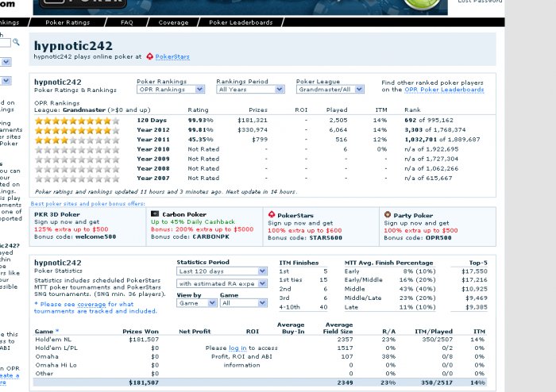Open the Rankings Period dropdown showing All Years

(x=250, y=89)
